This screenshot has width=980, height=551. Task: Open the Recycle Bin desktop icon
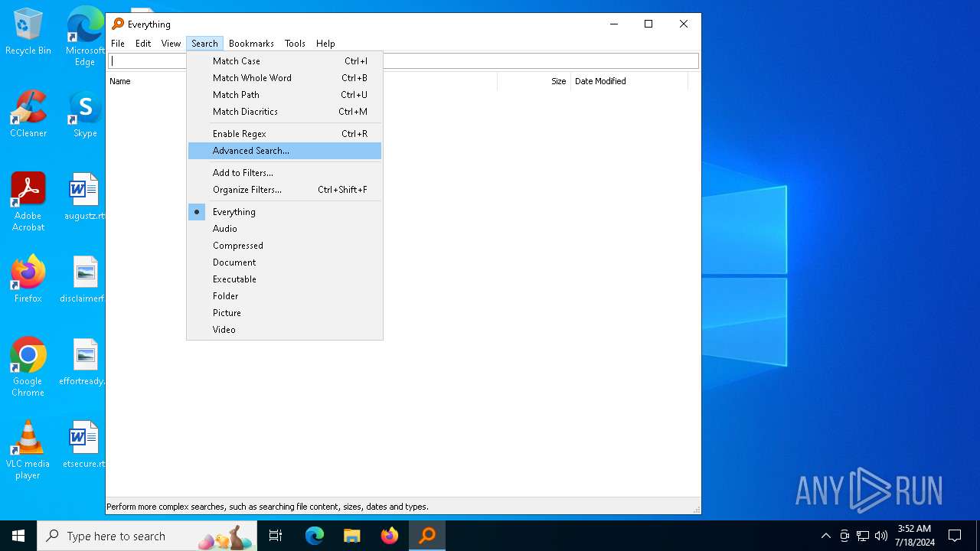[x=28, y=32]
